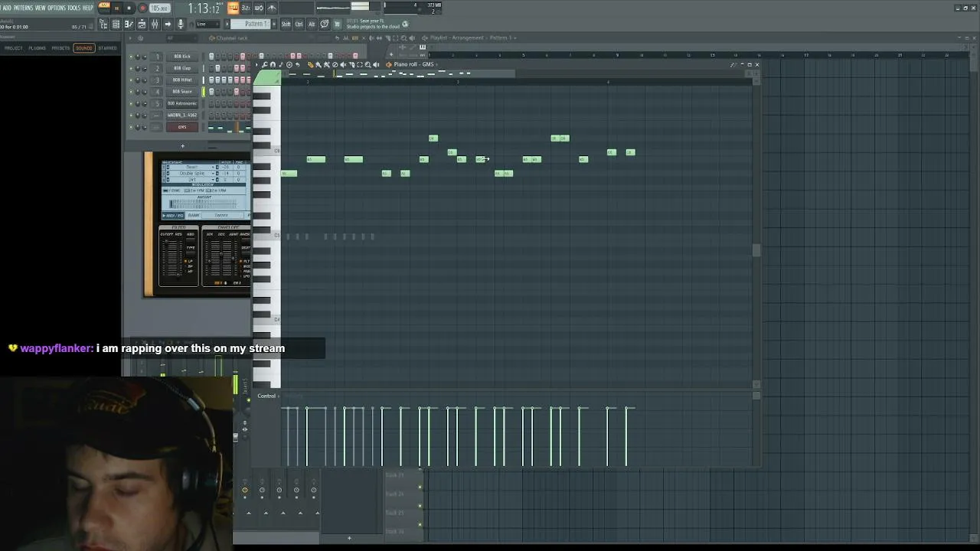Click the tempo display showing 105
This screenshot has width=980, height=551.
(159, 8)
